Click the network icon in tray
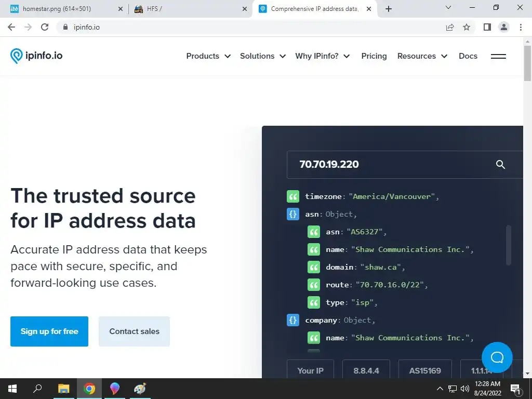 (453, 389)
